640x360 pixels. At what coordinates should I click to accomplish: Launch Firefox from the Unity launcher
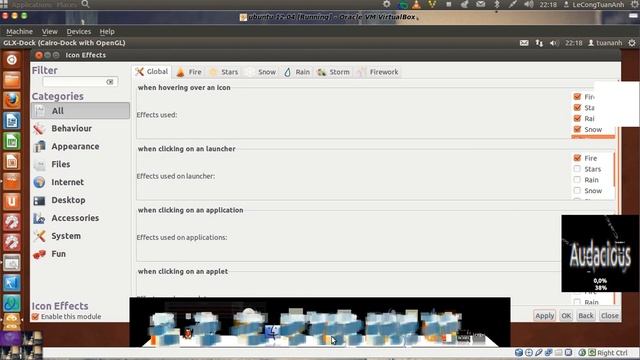pyautogui.click(x=11, y=100)
